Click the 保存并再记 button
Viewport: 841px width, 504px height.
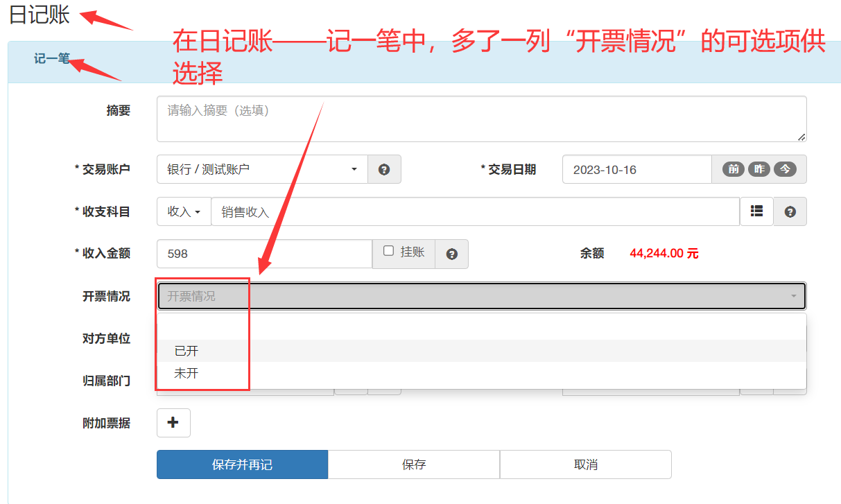click(242, 464)
